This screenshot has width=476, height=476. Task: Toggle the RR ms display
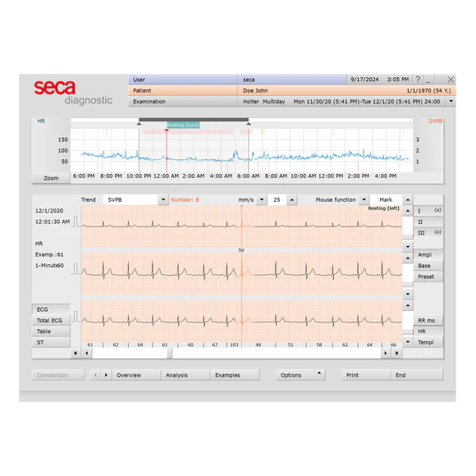point(428,320)
